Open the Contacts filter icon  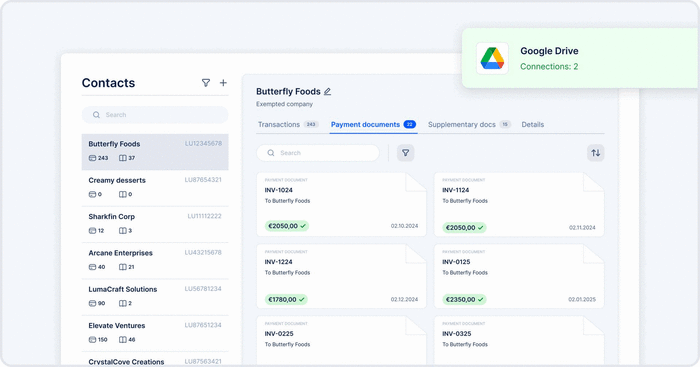206,83
